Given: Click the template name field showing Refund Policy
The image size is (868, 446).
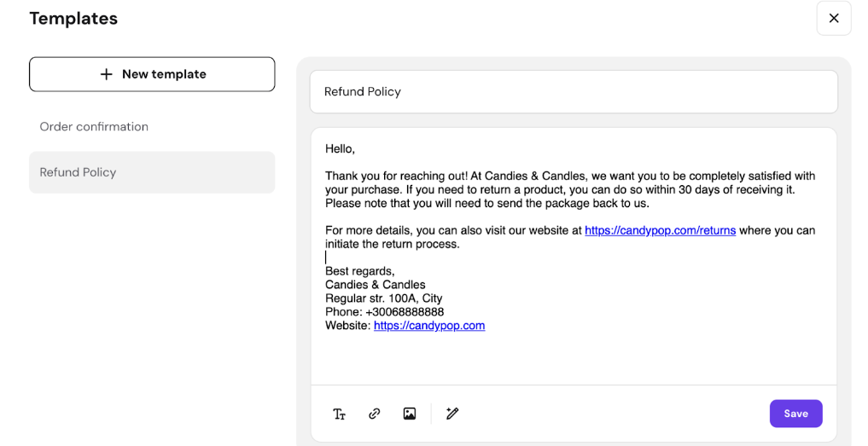Looking at the screenshot, I should 574,91.
